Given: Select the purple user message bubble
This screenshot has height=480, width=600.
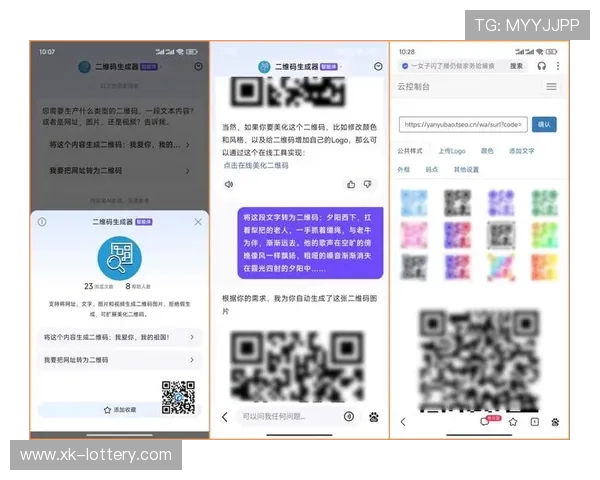Looking at the screenshot, I should tap(310, 243).
